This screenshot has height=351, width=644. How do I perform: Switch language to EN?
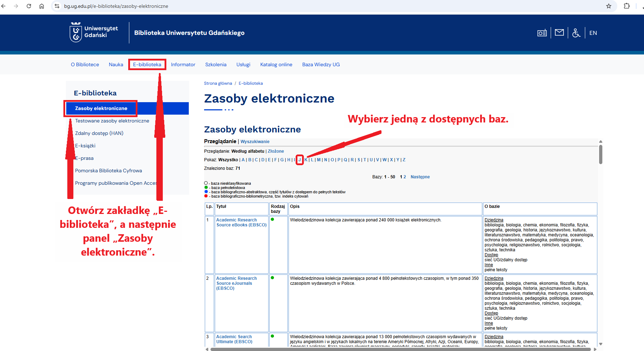coord(593,33)
